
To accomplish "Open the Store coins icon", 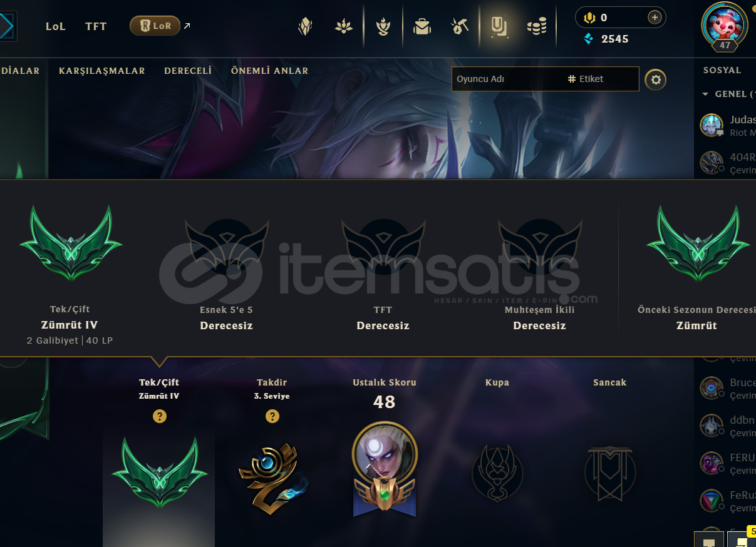I will point(537,26).
